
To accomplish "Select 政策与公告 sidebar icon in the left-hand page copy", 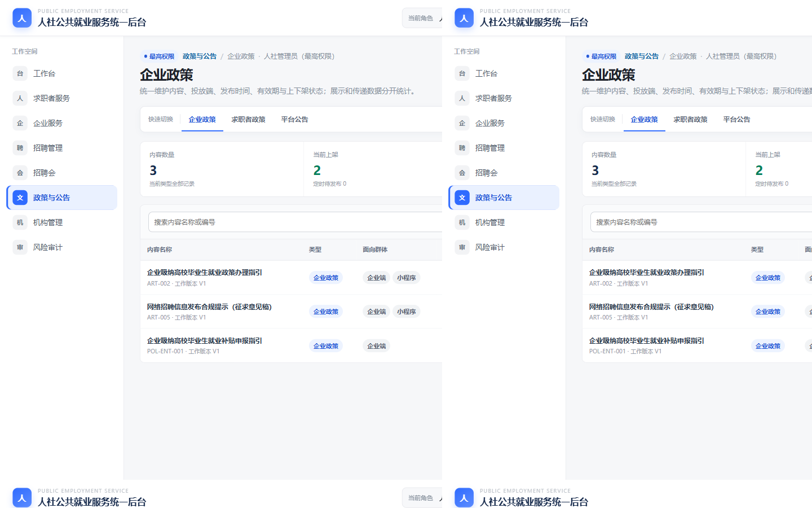I will (20, 198).
